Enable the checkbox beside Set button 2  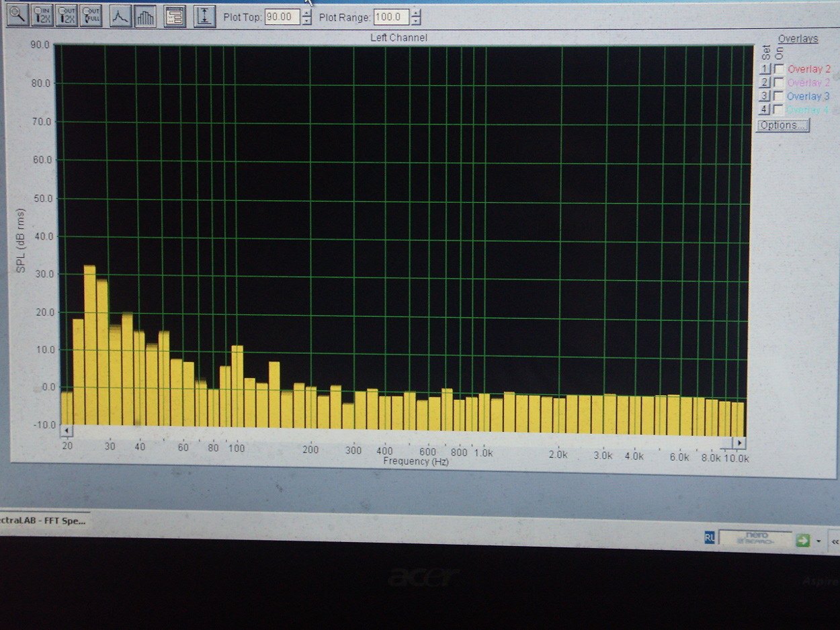(x=779, y=83)
